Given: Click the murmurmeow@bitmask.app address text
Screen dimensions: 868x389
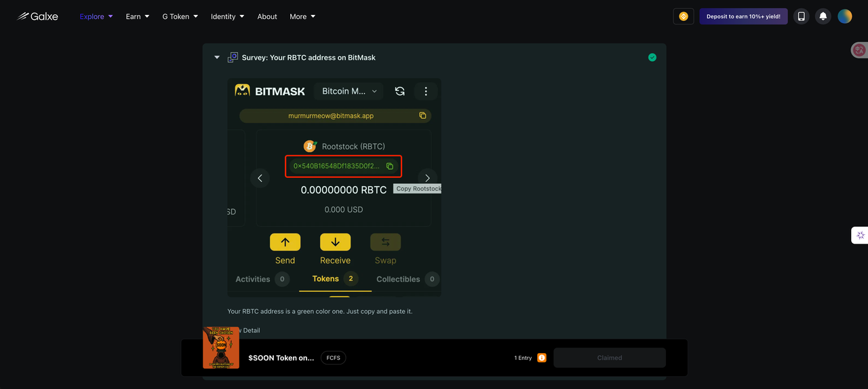Looking at the screenshot, I should click(331, 116).
